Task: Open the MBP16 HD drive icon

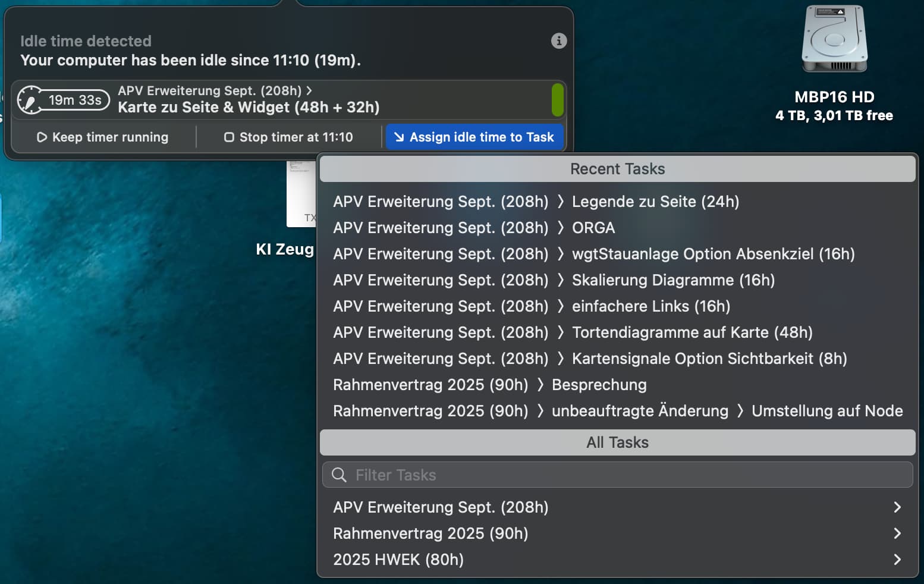Action: (834, 40)
